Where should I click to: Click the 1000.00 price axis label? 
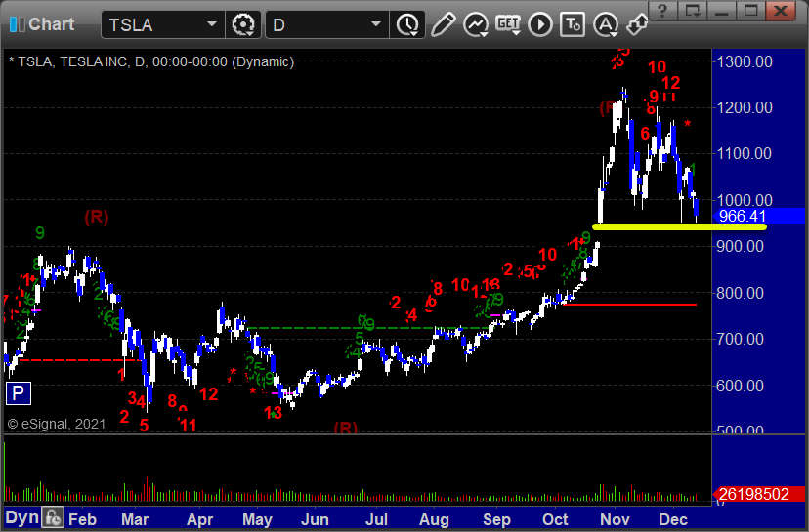point(745,200)
